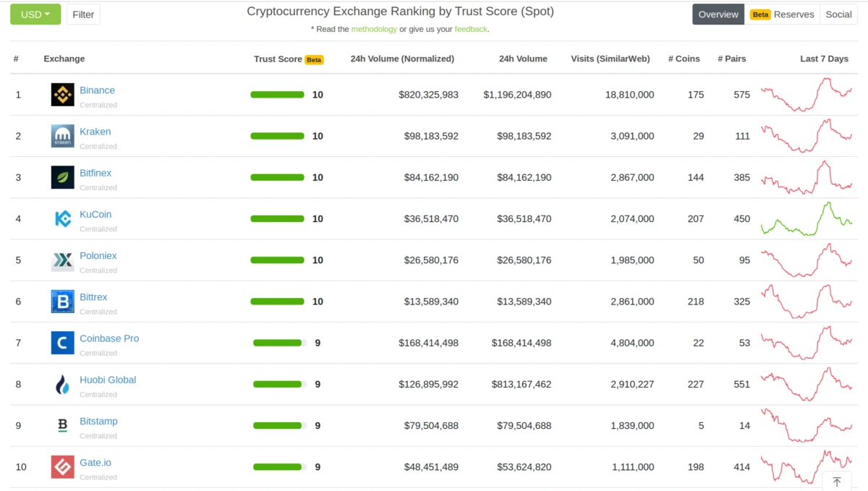The image size is (868, 491).
Task: Open the Bittrex exchange page link
Action: [93, 296]
